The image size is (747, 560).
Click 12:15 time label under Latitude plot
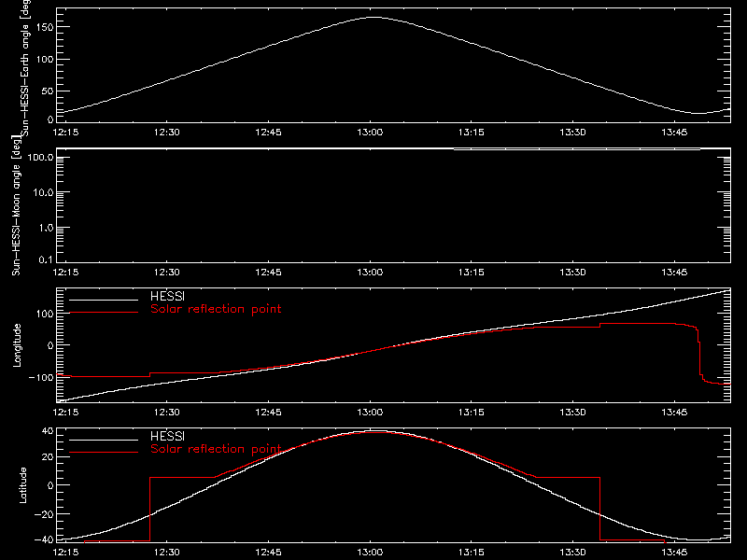(65, 553)
